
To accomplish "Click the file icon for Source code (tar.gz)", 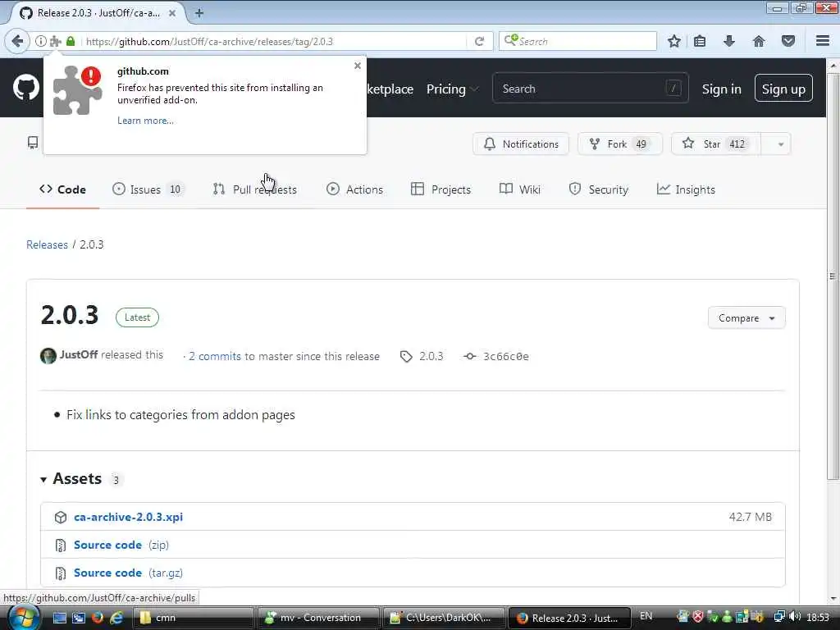I will 61,573.
